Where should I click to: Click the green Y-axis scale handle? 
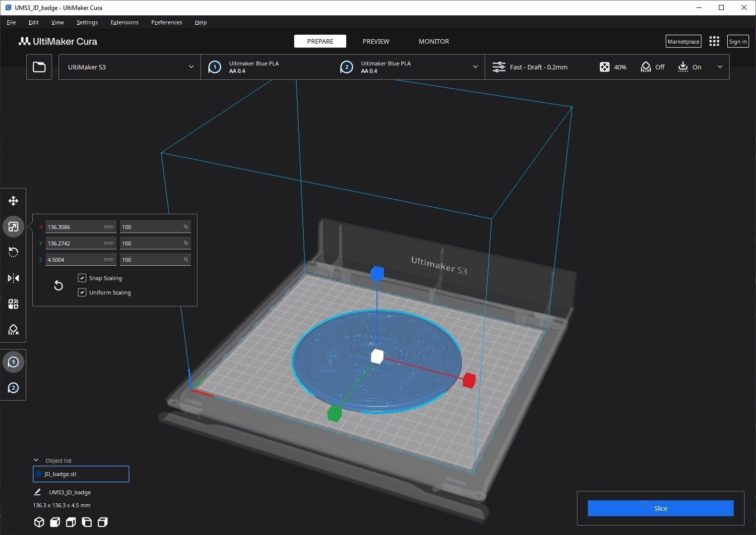tap(334, 414)
